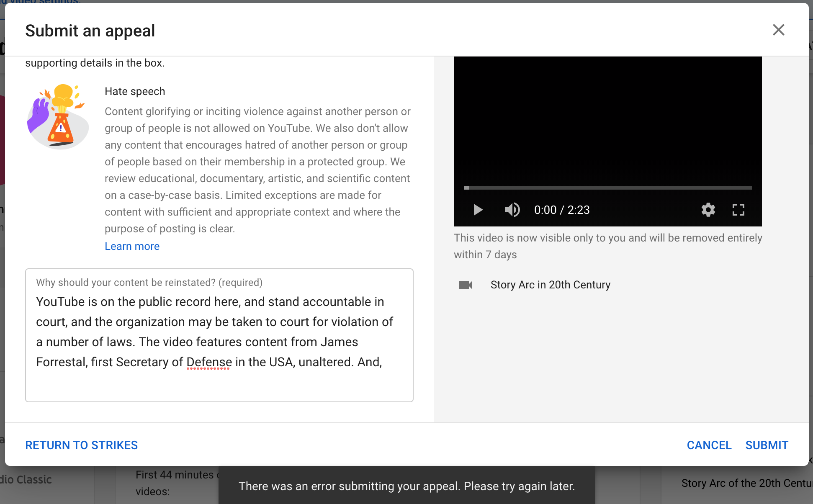This screenshot has height=504, width=813.
Task: Cancel the appeal
Action: (x=709, y=445)
